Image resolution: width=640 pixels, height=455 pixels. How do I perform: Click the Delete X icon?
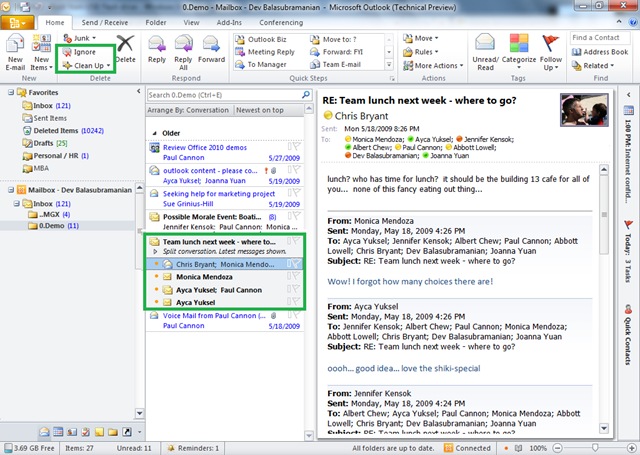point(125,44)
